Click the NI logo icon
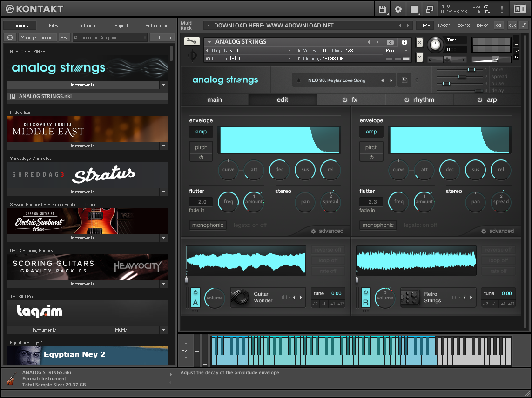Screen dimensions: 532x398 coord(520,9)
